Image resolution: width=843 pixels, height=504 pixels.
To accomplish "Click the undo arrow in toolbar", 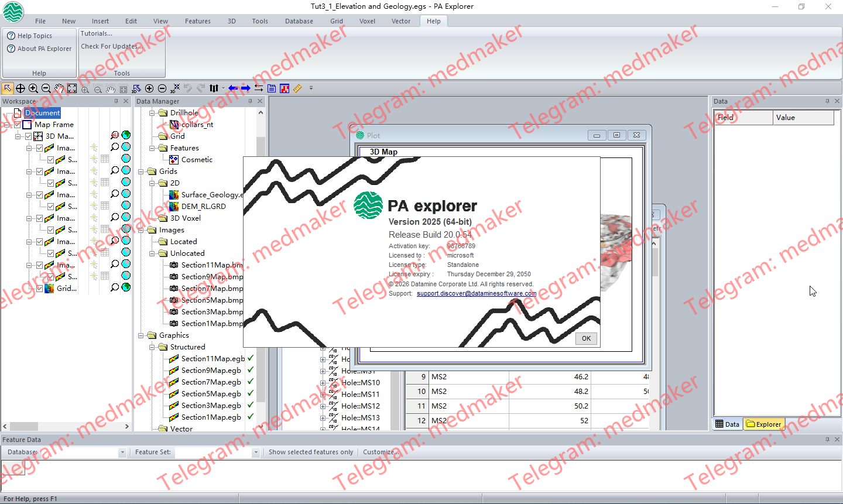I will pos(188,88).
